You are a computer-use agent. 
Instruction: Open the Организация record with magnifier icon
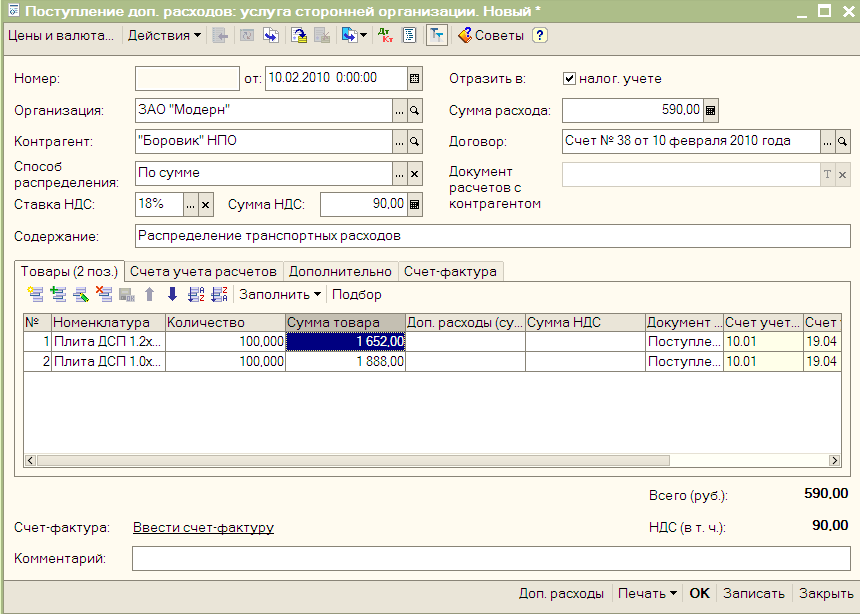[415, 111]
